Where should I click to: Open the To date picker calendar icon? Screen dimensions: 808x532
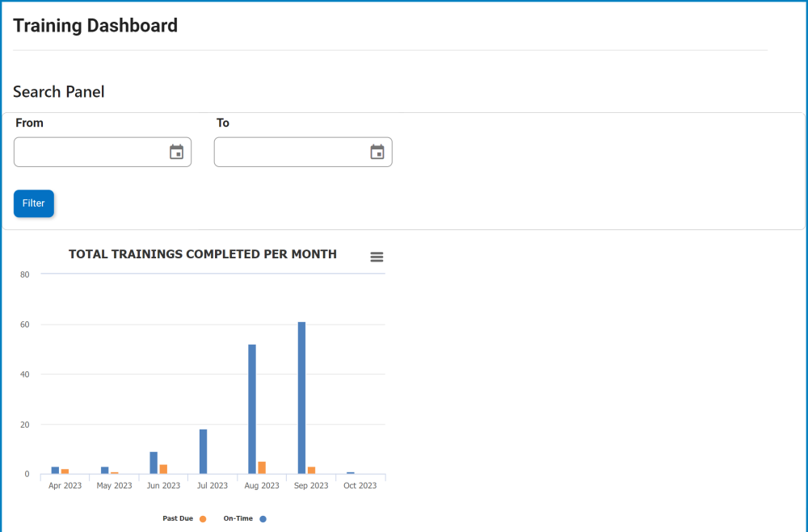tap(377, 152)
